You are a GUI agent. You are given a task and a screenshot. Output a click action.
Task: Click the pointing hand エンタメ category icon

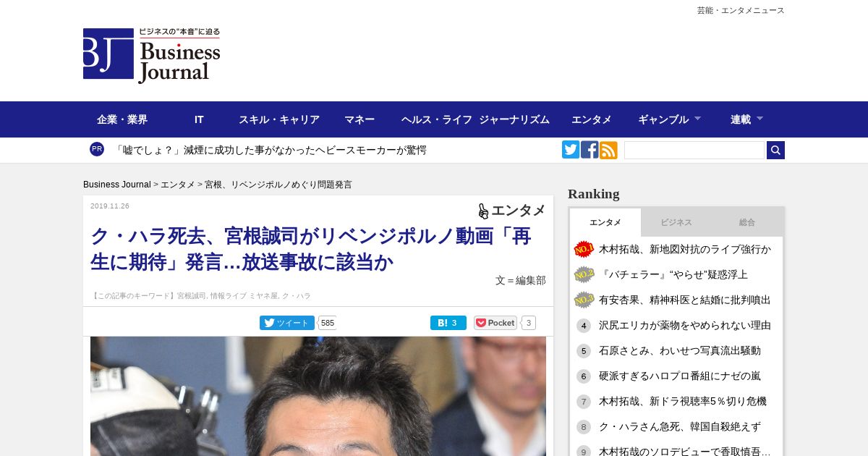[x=483, y=211]
